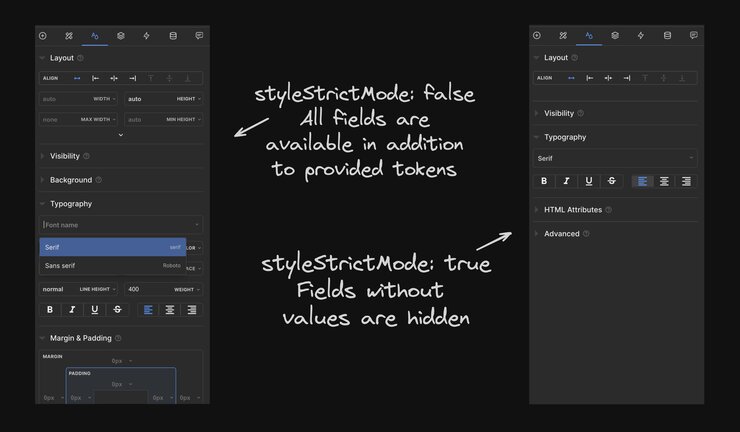Toggle Italic in the right Typography section

[x=566, y=181]
